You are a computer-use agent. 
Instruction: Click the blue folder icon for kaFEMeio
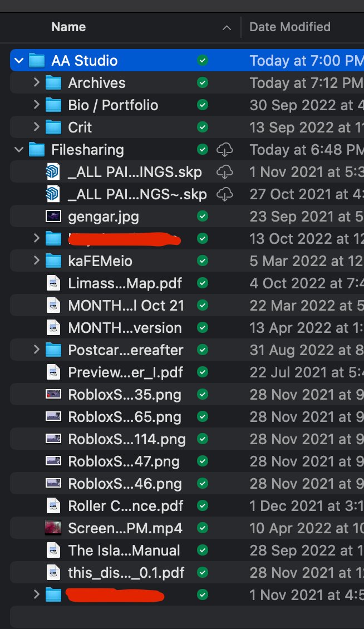53,261
